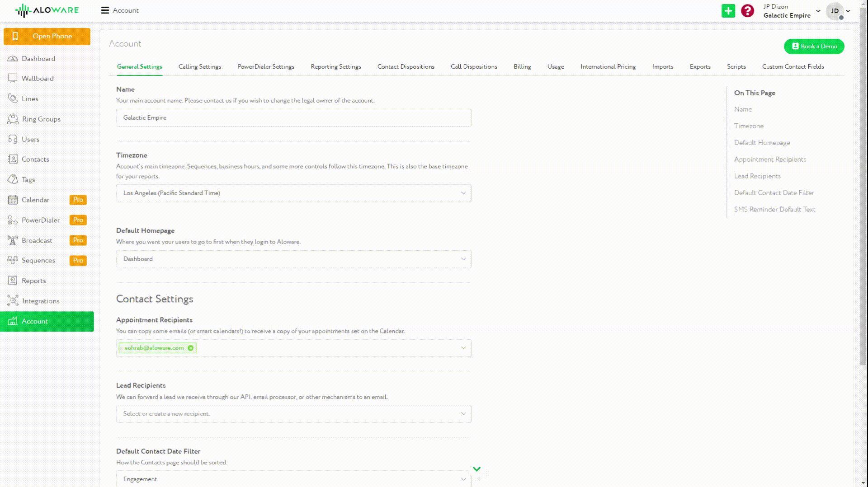The image size is (868, 487).
Task: Click the Sequences icon
Action: click(13, 260)
